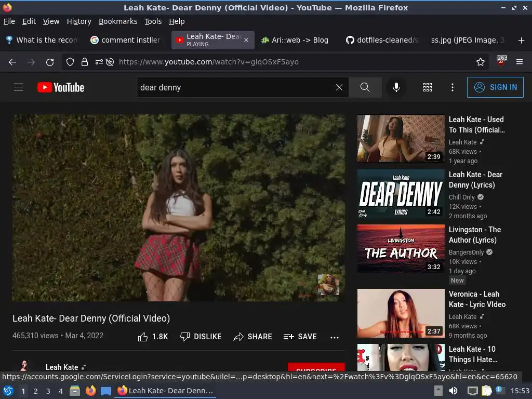Switch to Ari::web Blog tab
The width and height of the screenshot is (532, 399).
pos(295,40)
